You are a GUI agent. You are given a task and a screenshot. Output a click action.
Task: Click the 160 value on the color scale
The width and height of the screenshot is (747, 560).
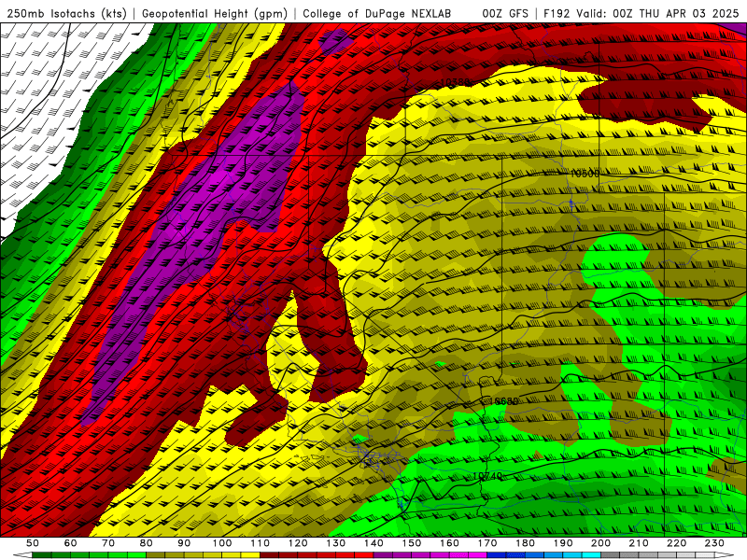click(x=449, y=543)
